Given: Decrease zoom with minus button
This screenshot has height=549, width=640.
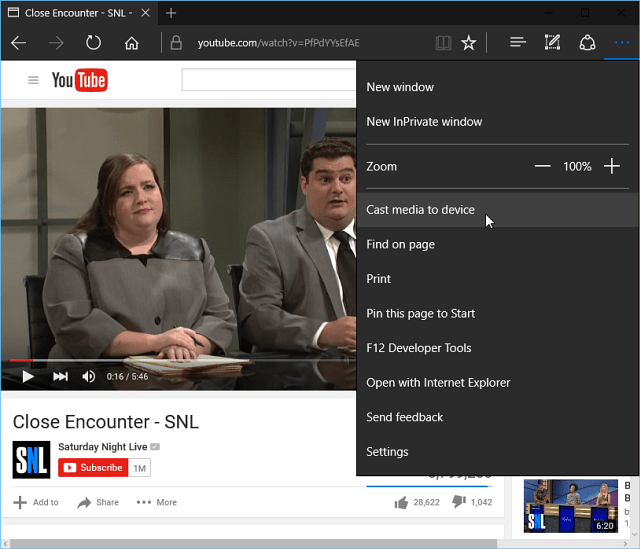Looking at the screenshot, I should pyautogui.click(x=542, y=166).
